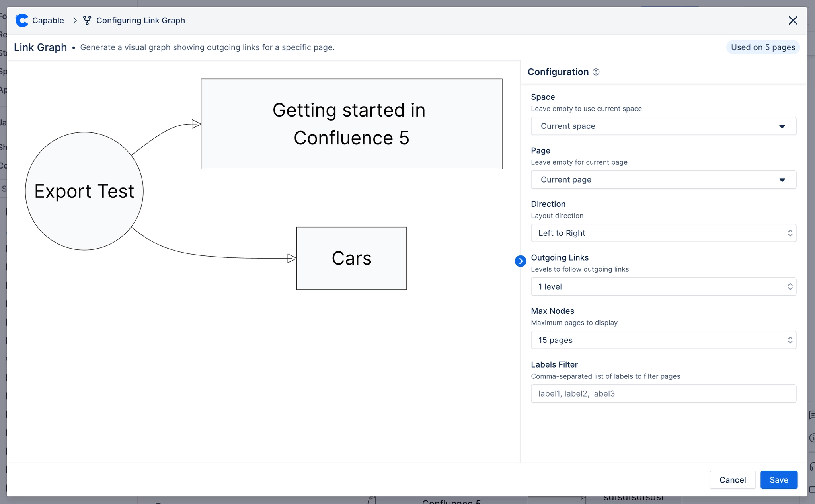Select the Export Test node
815x504 pixels.
[x=84, y=191]
